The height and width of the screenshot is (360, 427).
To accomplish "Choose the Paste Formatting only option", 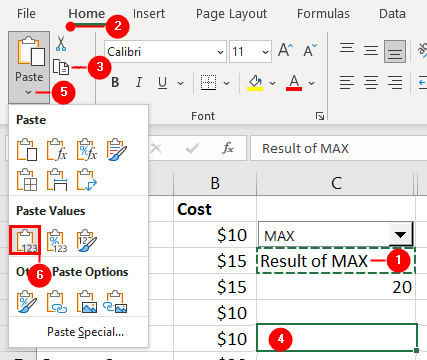I will [x=27, y=302].
